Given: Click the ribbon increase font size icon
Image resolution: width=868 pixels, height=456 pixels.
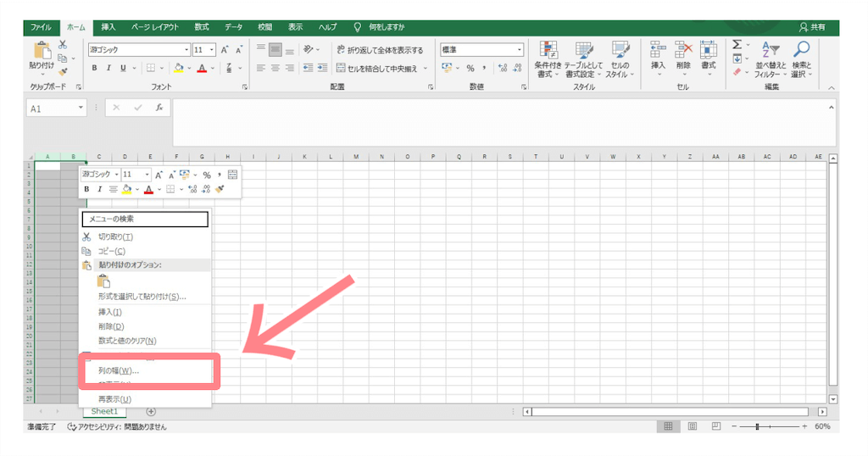Looking at the screenshot, I should 225,50.
